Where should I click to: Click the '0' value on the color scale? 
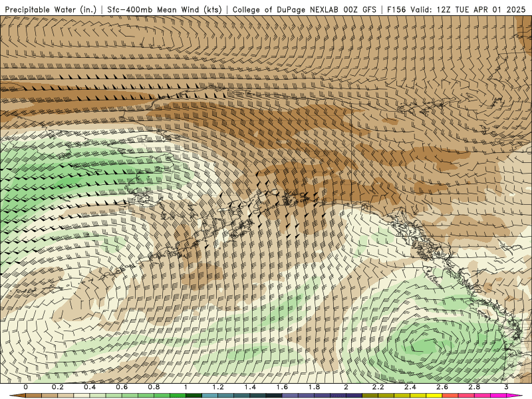26,387
